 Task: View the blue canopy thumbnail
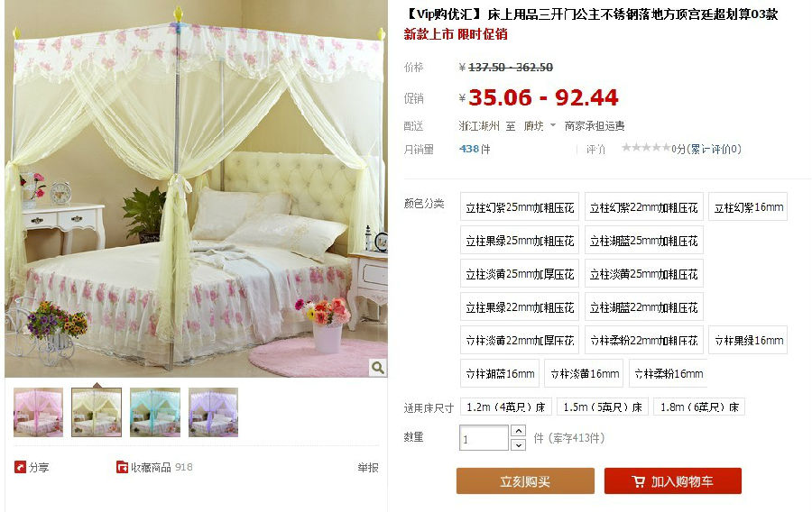tap(155, 412)
